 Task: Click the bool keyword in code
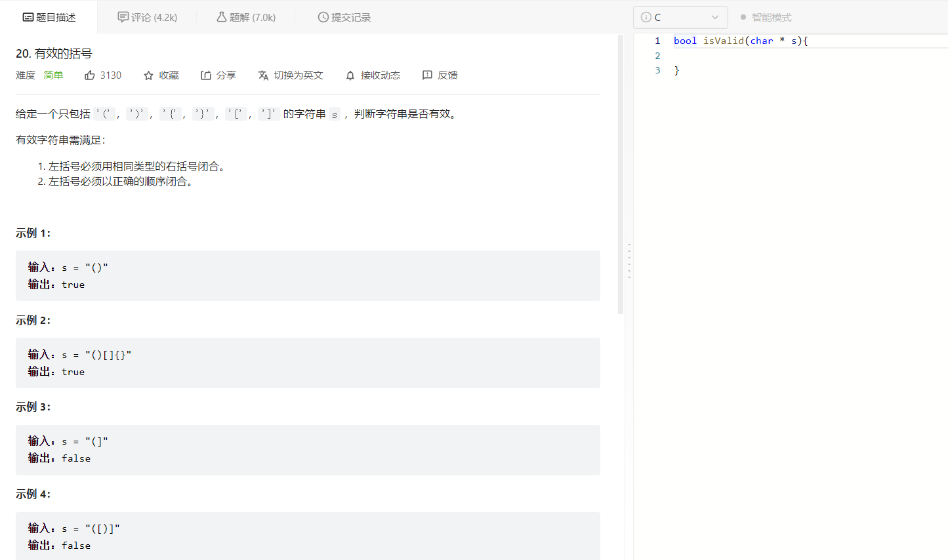[x=685, y=41]
